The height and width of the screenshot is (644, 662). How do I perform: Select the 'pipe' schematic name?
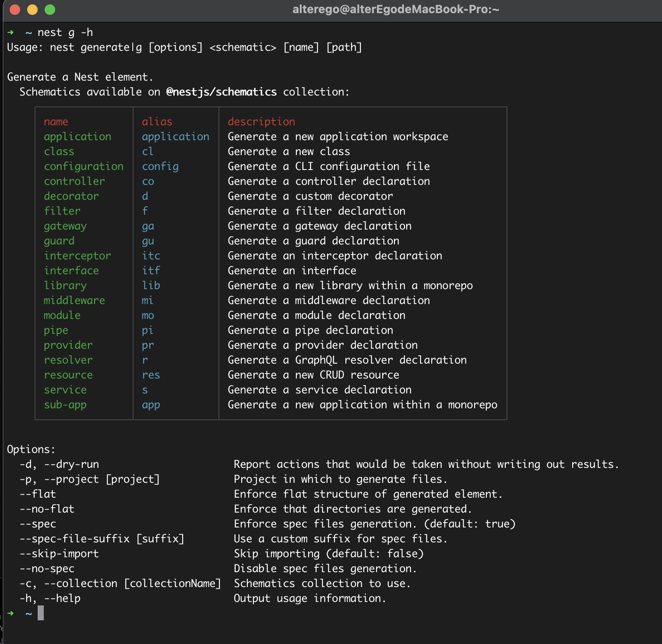56,330
